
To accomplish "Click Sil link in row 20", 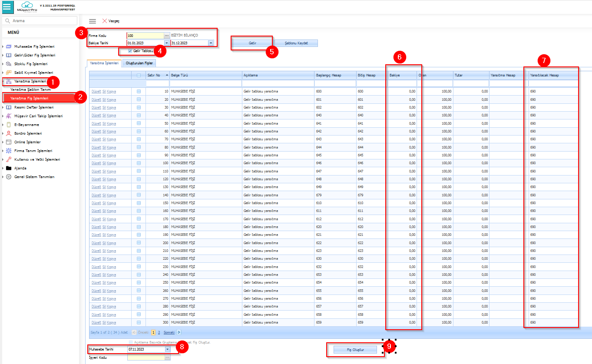I will click(104, 99).
